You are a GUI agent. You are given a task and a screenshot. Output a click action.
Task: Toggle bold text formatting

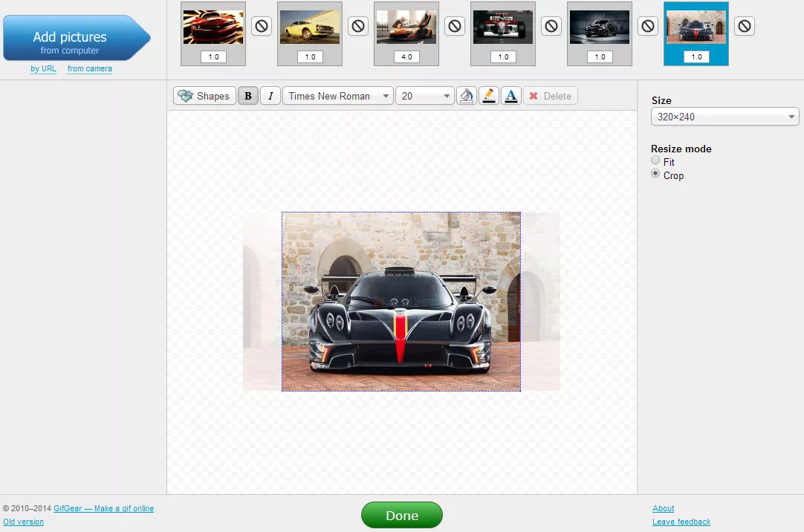tap(247, 95)
